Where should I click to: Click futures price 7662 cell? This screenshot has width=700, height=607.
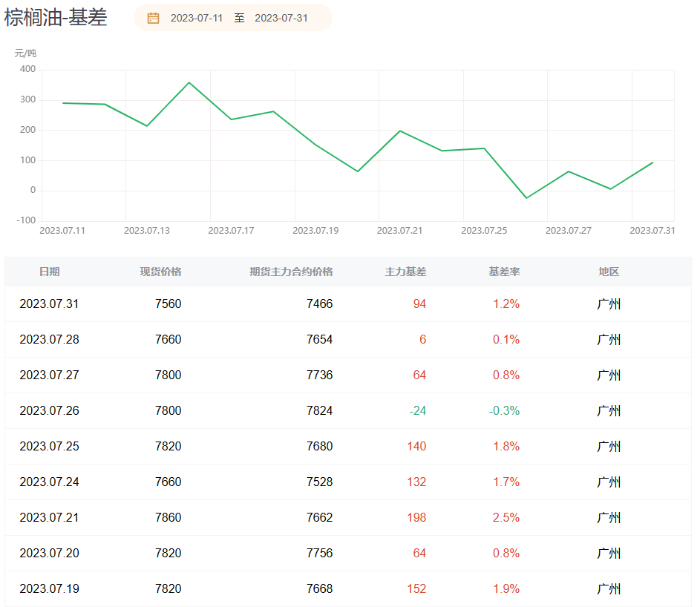320,518
